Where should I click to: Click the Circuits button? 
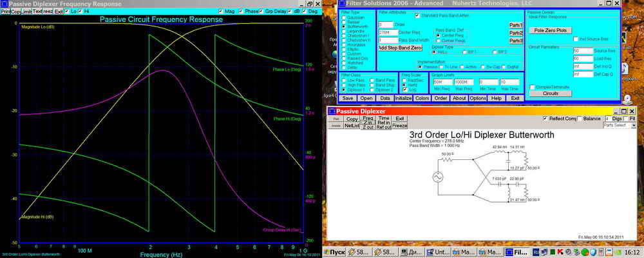click(x=551, y=94)
